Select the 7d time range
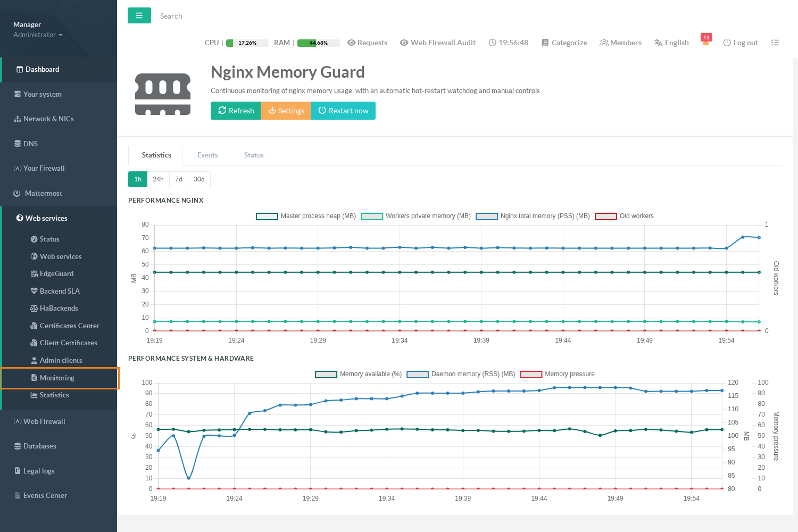798x532 pixels. [179, 179]
